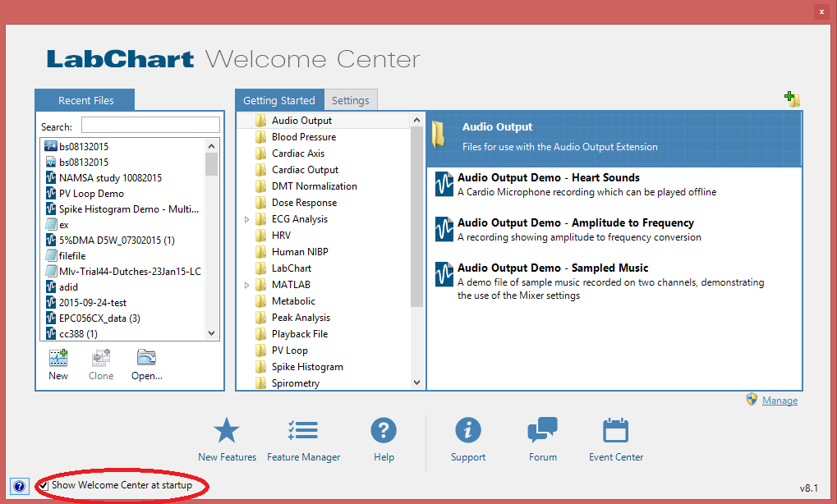
Task: Click the Help question mark icon
Action: [384, 430]
